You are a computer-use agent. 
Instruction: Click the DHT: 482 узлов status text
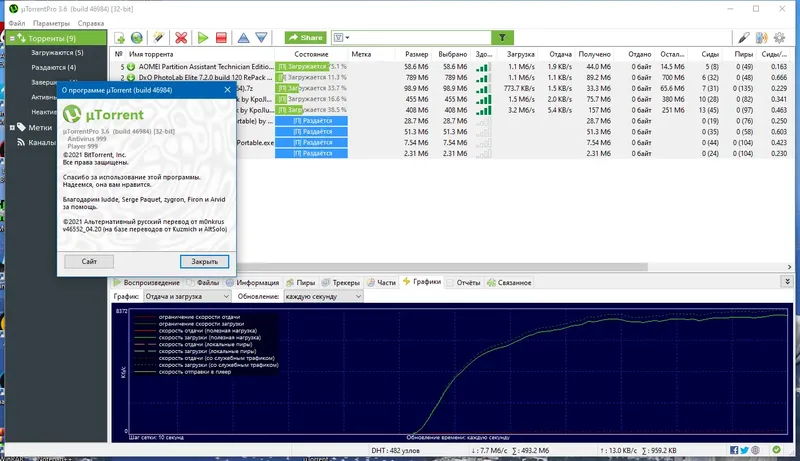click(395, 451)
